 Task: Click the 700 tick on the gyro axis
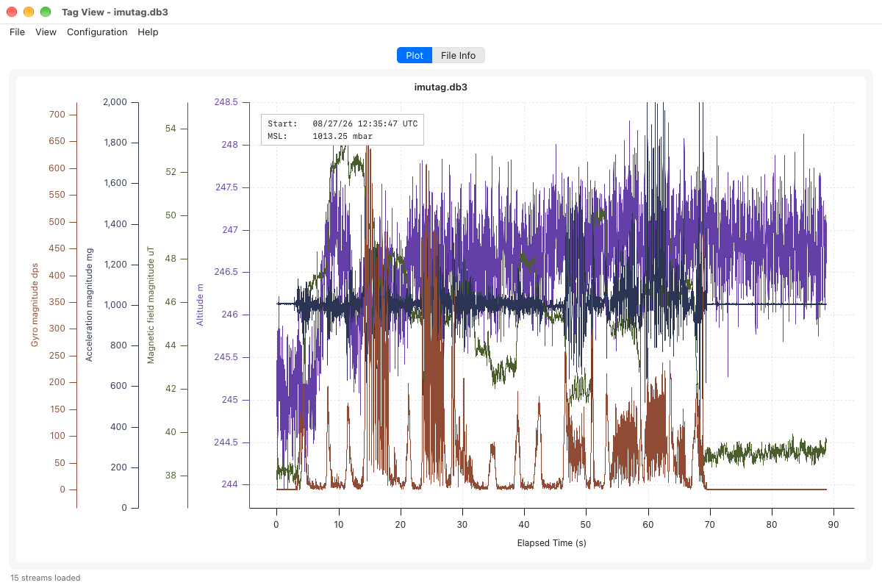pyautogui.click(x=57, y=115)
